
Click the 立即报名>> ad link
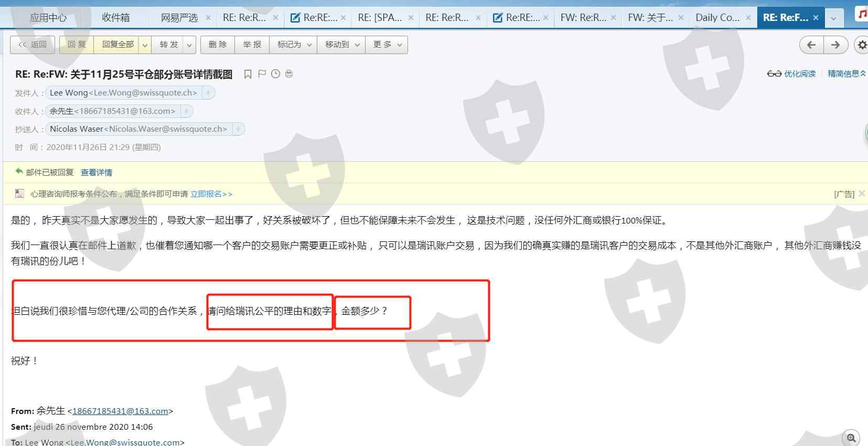coord(211,194)
